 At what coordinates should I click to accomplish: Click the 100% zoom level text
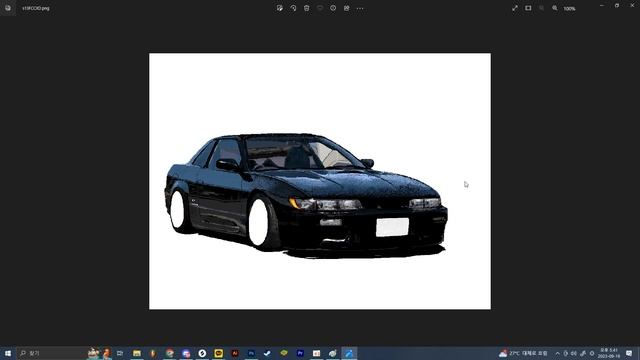point(569,9)
